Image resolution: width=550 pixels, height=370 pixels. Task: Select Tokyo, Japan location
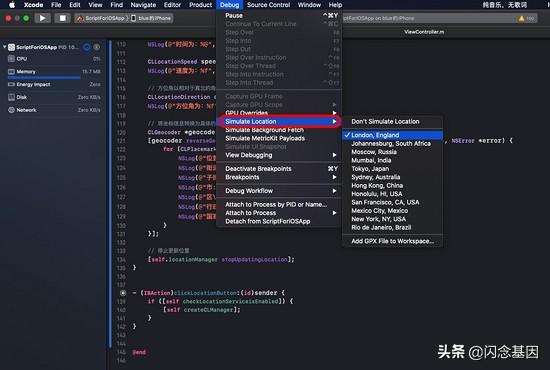tap(392, 169)
